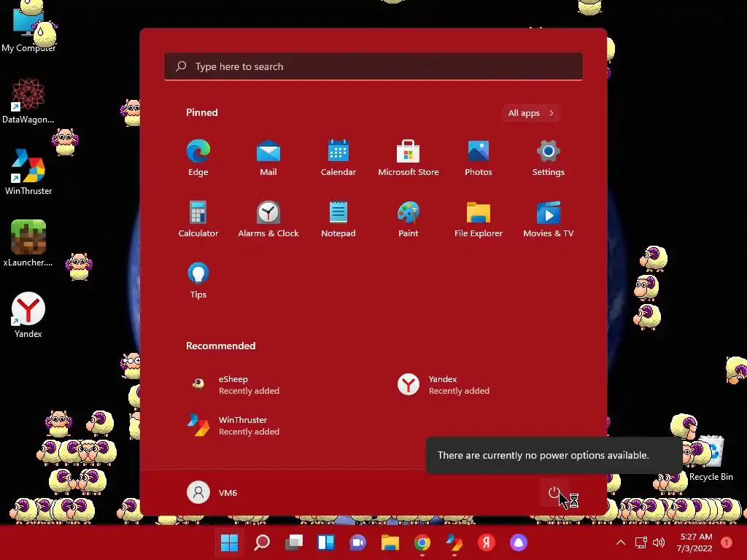The height and width of the screenshot is (560, 747).
Task: Launch the Paint app
Action: [409, 219]
